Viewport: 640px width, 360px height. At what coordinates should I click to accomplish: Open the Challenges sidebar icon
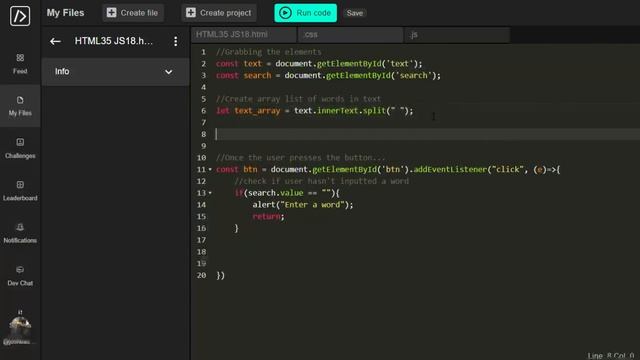click(20, 142)
